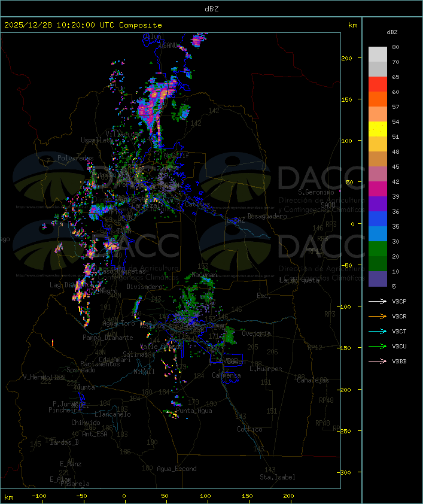The height and width of the screenshot is (504, 423).
Task: Select the yellow 51-54 dBZ swatch
Action: (378, 129)
